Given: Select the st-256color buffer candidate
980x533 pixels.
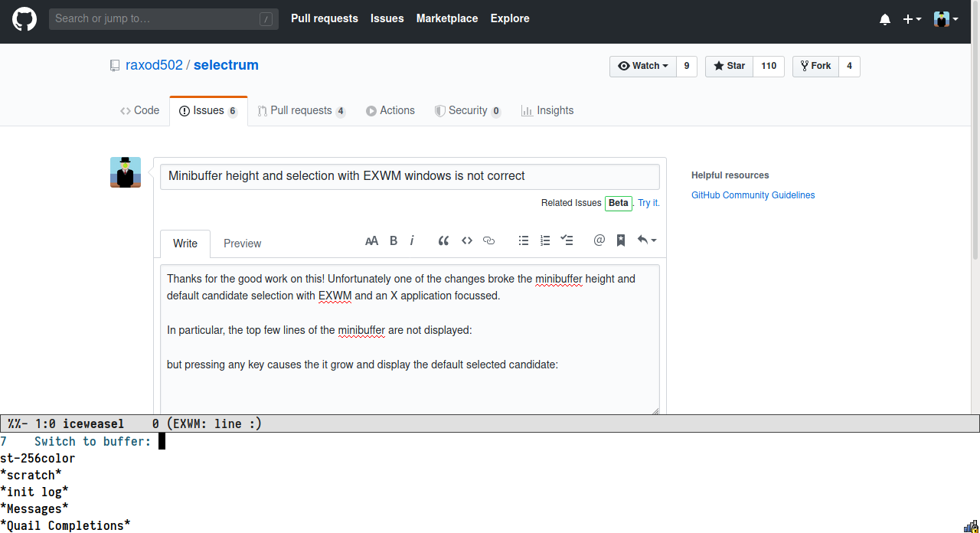Looking at the screenshot, I should pos(38,459).
